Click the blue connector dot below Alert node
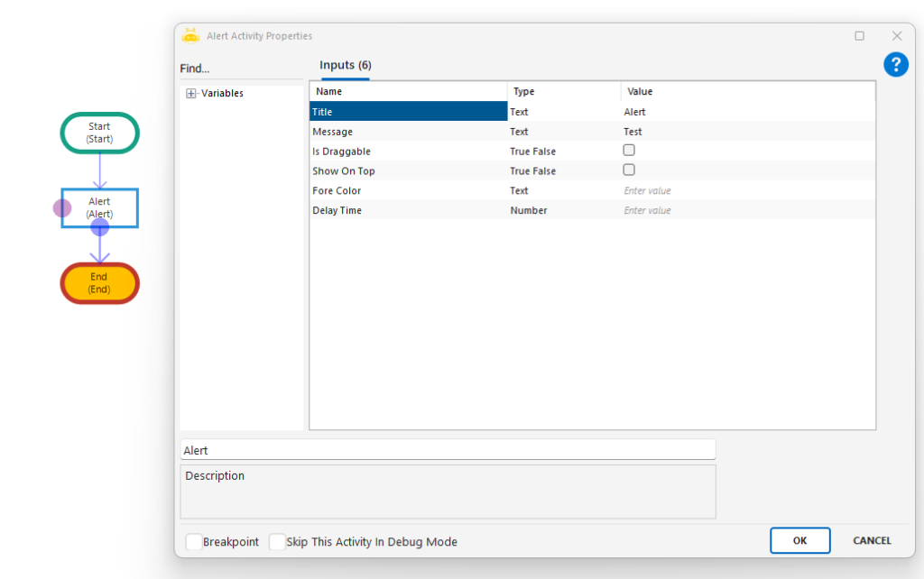The image size is (924, 579). pos(99,227)
